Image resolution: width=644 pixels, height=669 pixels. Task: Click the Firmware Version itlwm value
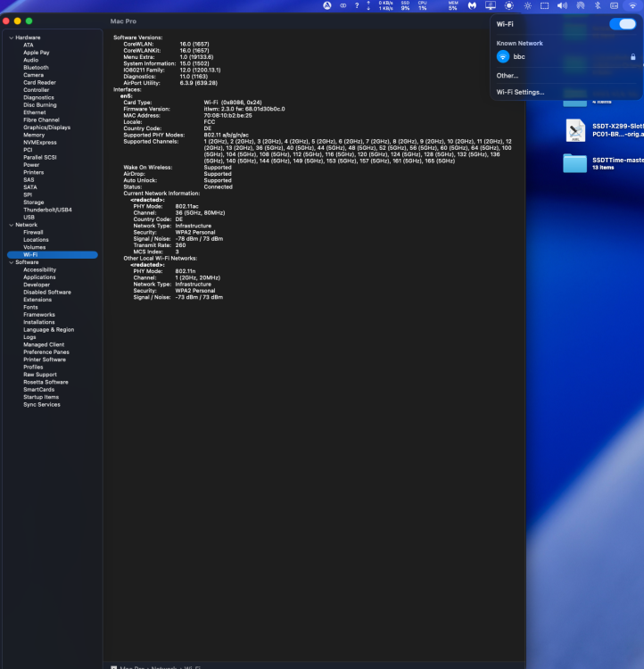pos(244,109)
